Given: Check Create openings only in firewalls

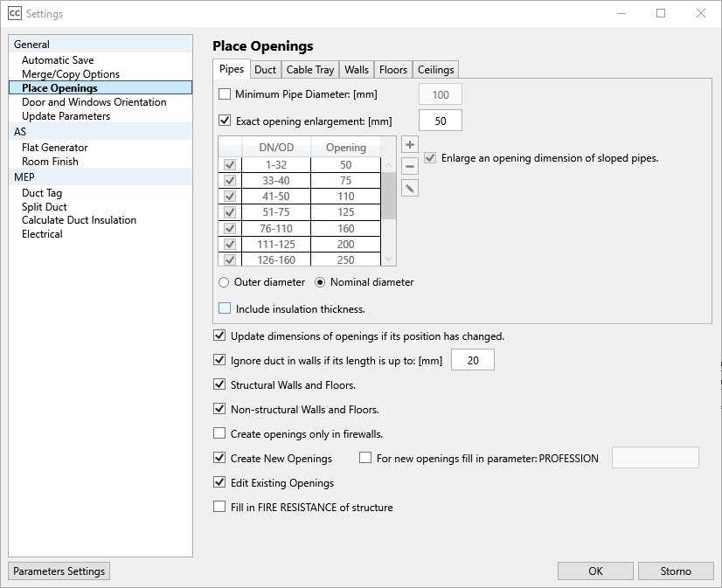Looking at the screenshot, I should tap(219, 433).
